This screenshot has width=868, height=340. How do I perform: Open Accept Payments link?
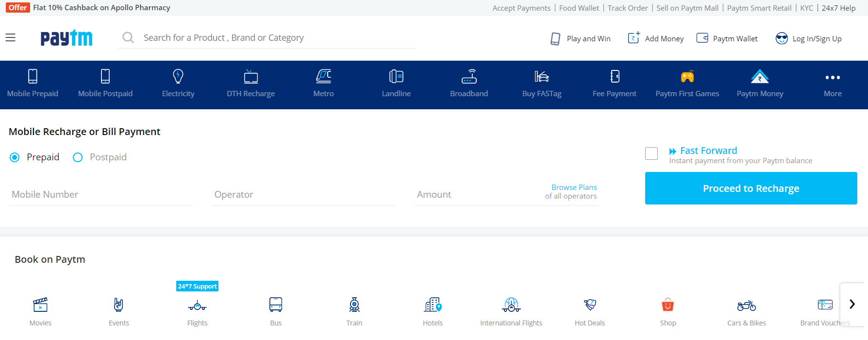[x=521, y=8]
